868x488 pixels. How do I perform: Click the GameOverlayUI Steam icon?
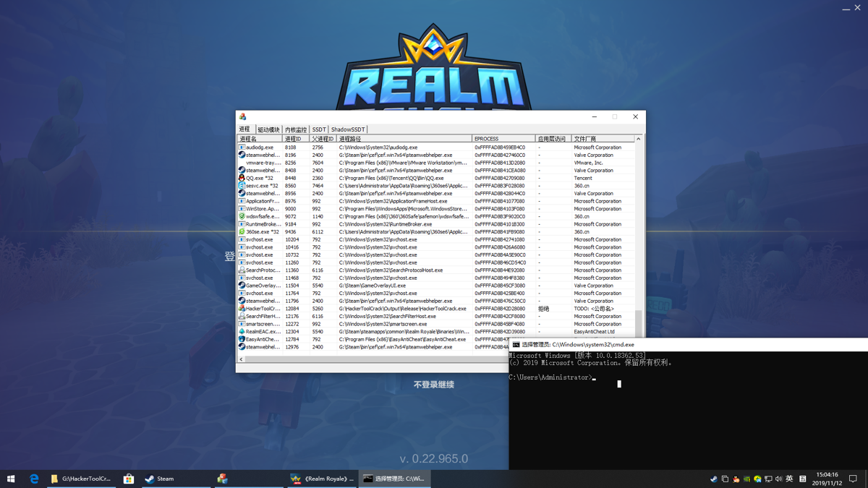pyautogui.click(x=242, y=286)
